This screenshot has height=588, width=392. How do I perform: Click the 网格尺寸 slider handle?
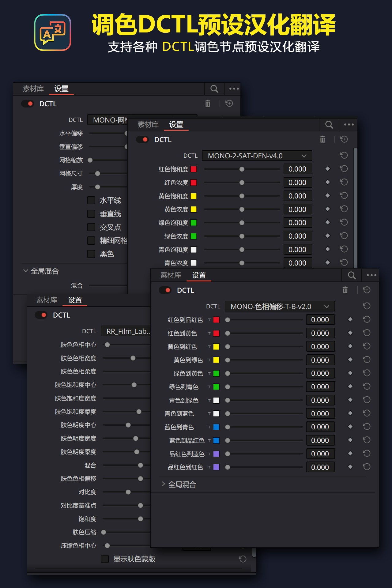click(98, 174)
